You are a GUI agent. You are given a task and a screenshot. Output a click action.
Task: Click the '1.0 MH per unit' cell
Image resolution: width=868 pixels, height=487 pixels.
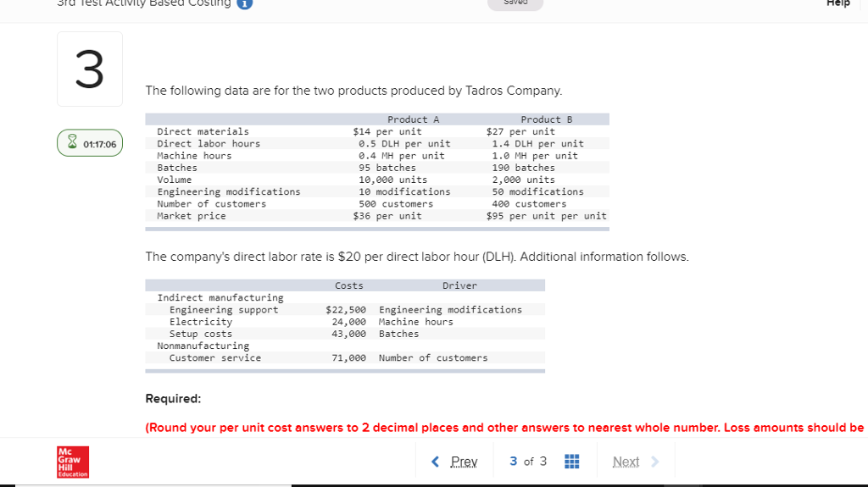coord(535,156)
